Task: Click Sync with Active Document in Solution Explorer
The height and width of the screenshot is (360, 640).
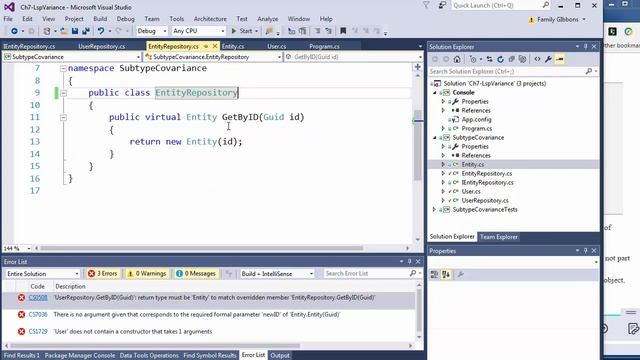Action: [x=489, y=59]
